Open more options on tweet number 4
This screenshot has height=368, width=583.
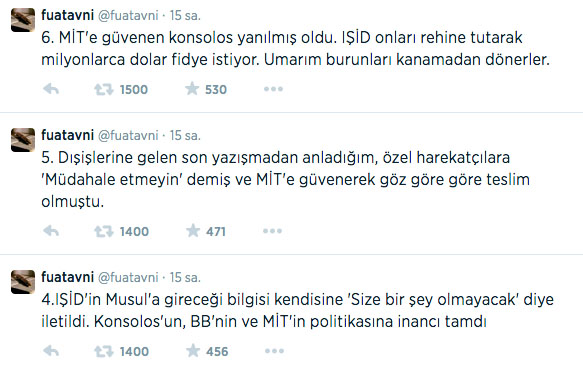pyautogui.click(x=274, y=351)
